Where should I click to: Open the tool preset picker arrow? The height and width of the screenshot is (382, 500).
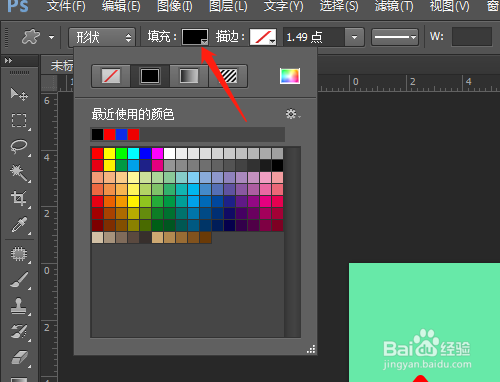51,37
